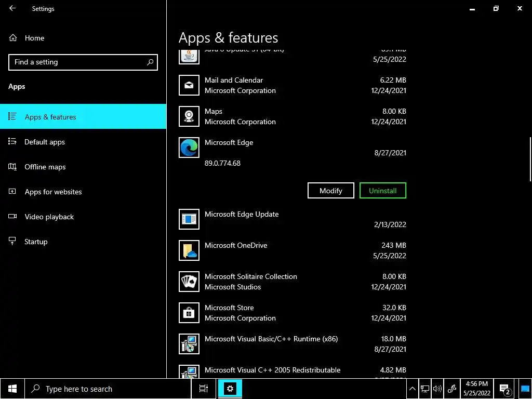Image resolution: width=532 pixels, height=399 pixels.
Task: Click the Microsoft Edge Update icon
Action: pos(189,219)
